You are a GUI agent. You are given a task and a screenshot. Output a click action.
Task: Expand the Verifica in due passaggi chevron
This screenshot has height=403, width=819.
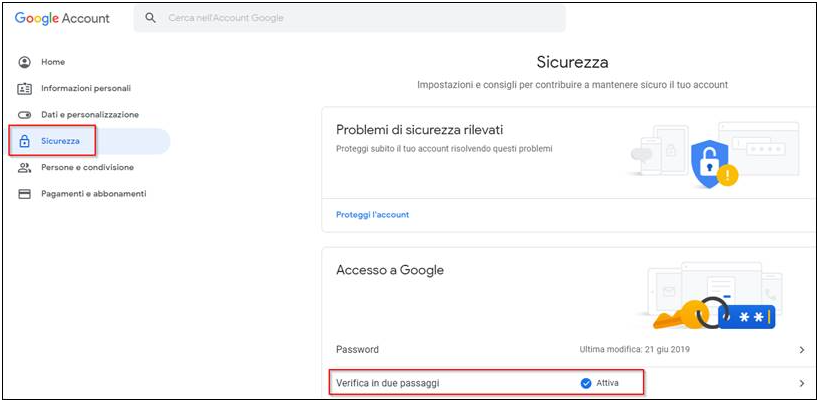tap(802, 383)
